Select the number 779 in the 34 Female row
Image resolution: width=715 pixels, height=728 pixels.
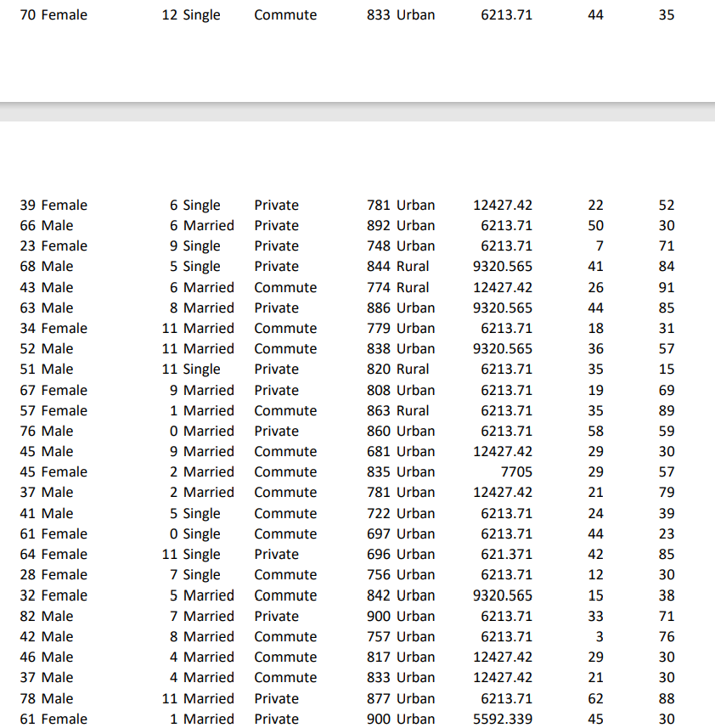click(x=379, y=328)
